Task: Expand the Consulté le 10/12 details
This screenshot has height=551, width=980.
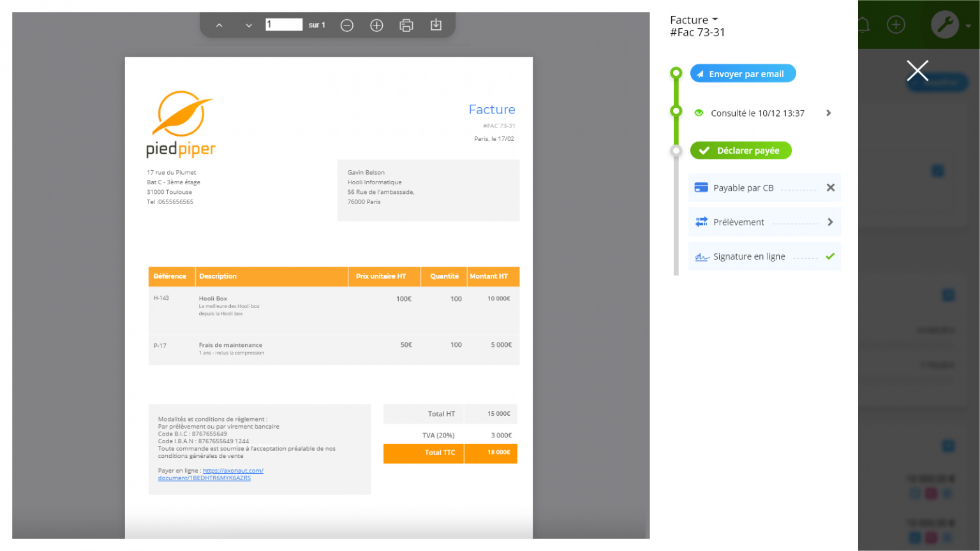Action: [829, 113]
